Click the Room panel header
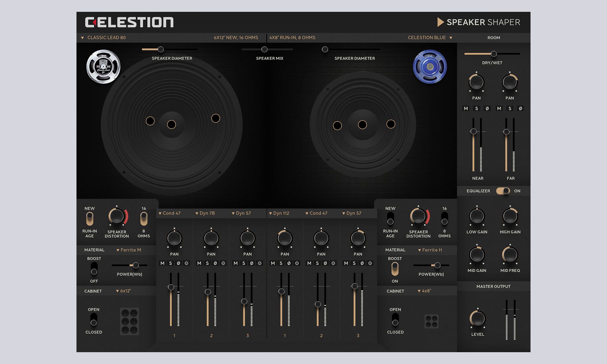Screen dimensions: 607x364 494,38
